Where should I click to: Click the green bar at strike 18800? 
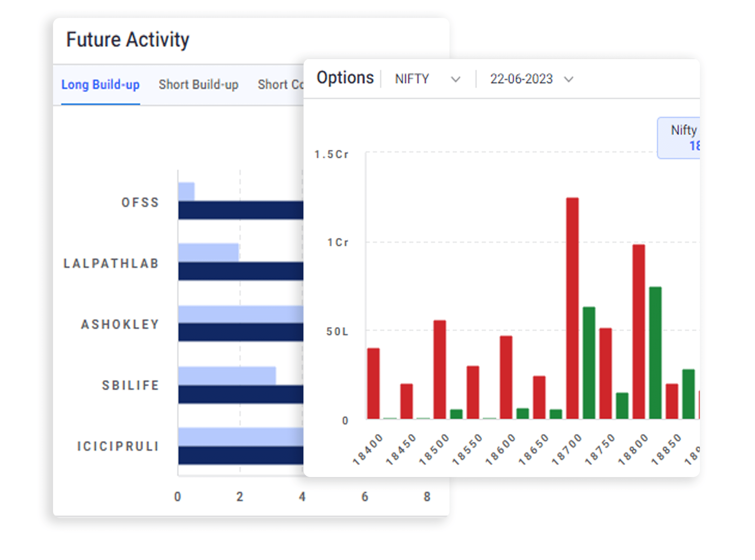[655, 353]
